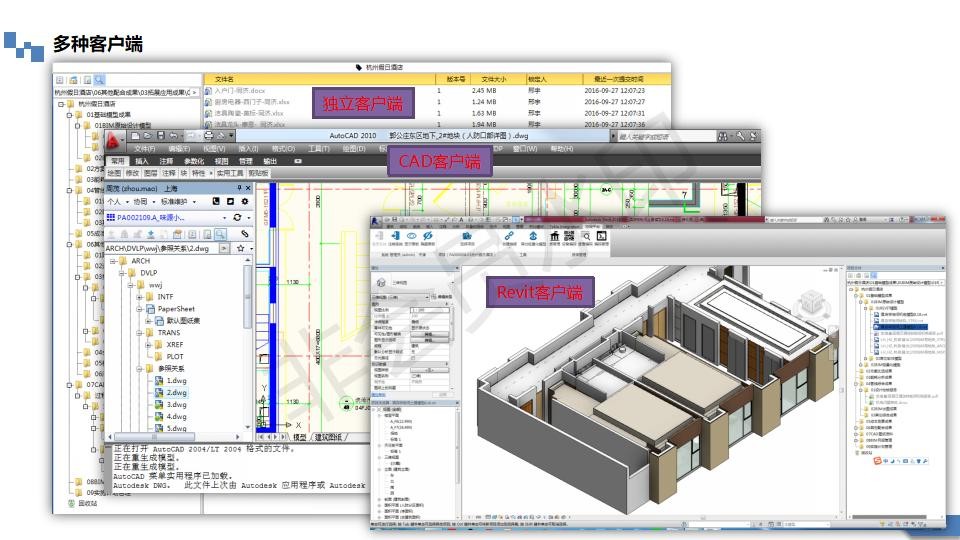Click the download icon in the CAD panel toolbar
Viewport: 960px width, 540px height.
click(x=151, y=234)
